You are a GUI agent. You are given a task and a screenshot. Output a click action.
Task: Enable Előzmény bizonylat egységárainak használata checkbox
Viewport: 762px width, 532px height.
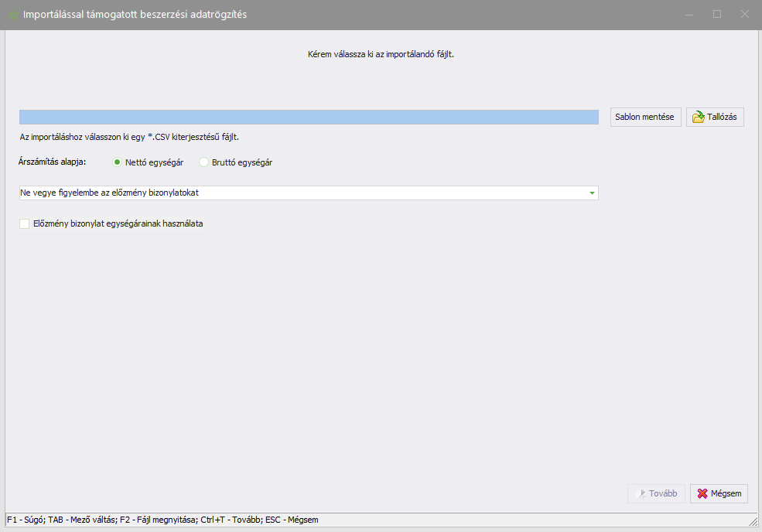point(25,223)
